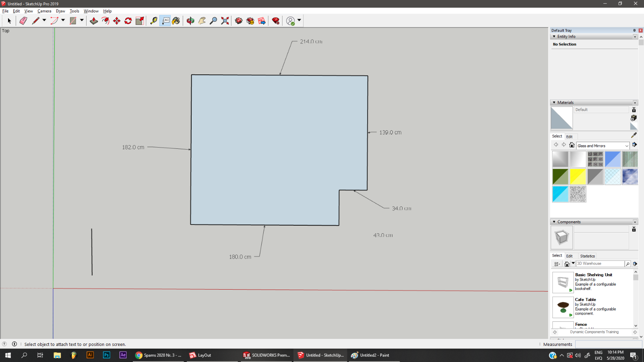
Task: Click the 3D Warehouse search field
Action: coord(600,264)
